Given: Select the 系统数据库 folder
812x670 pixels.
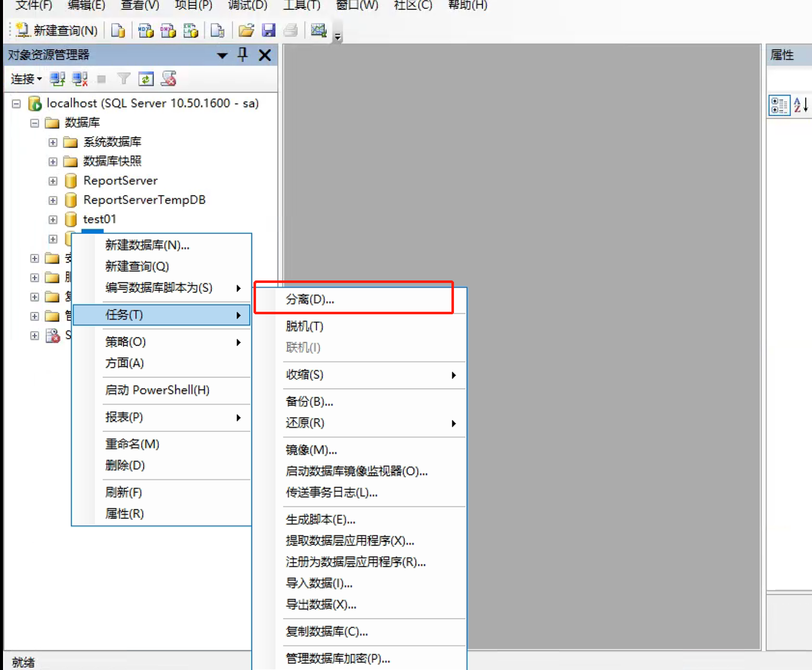Looking at the screenshot, I should pos(112,142).
